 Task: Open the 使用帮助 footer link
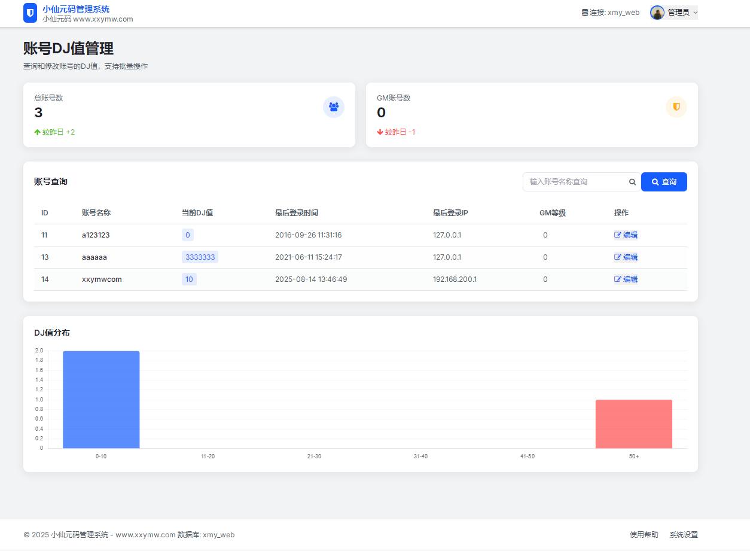coord(644,535)
